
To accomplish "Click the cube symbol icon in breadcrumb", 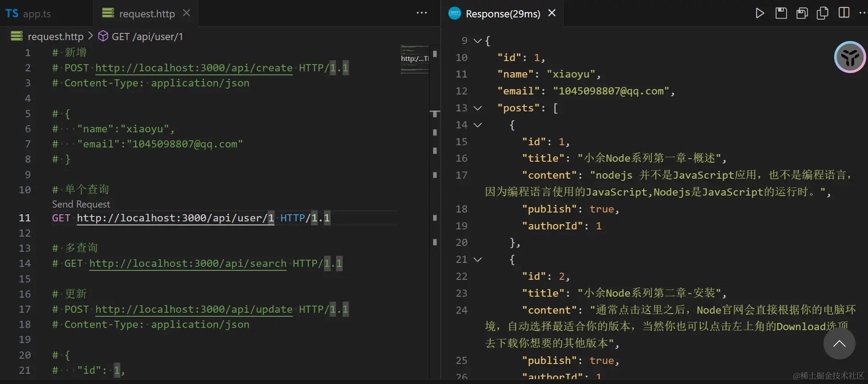I will (103, 36).
